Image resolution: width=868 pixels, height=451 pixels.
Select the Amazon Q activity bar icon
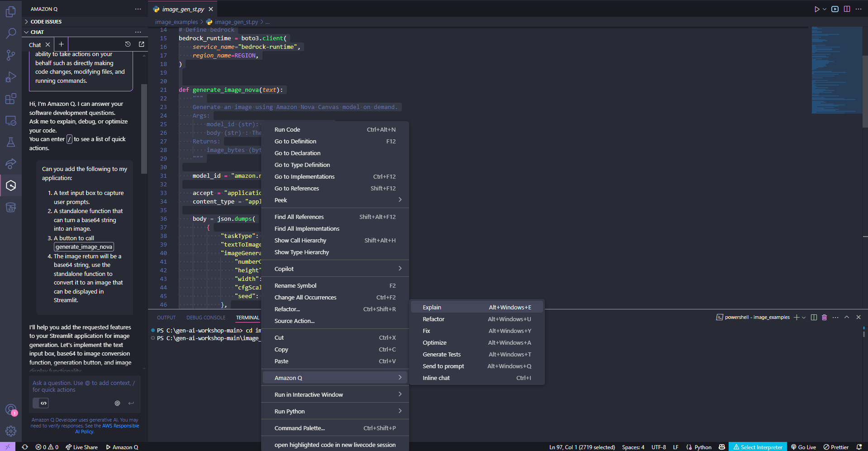pyautogui.click(x=11, y=185)
